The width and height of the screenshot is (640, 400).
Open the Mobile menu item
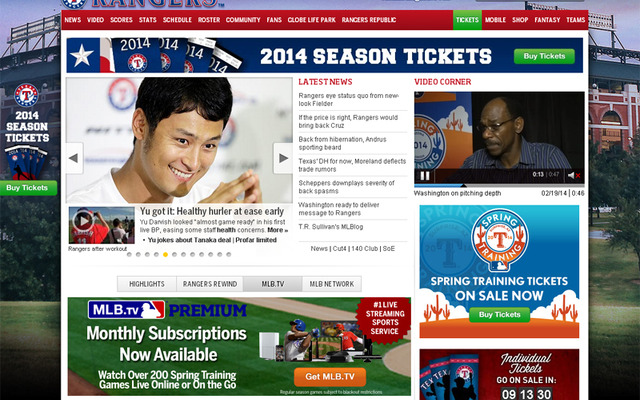point(495,20)
